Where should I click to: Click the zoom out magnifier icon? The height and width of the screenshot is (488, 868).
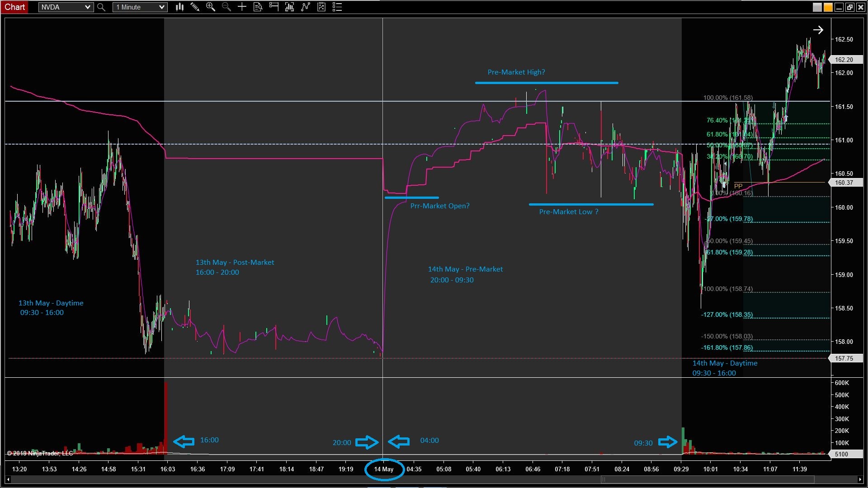[x=226, y=7]
